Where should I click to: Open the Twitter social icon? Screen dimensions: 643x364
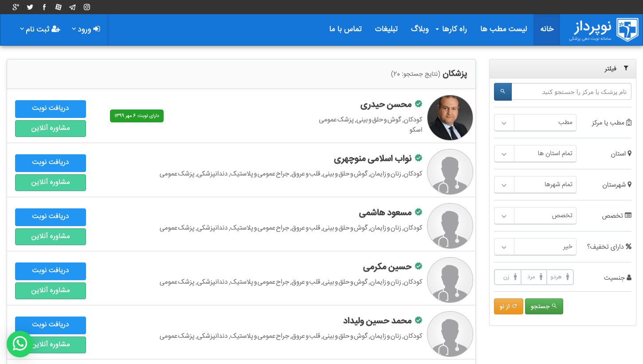30,7
